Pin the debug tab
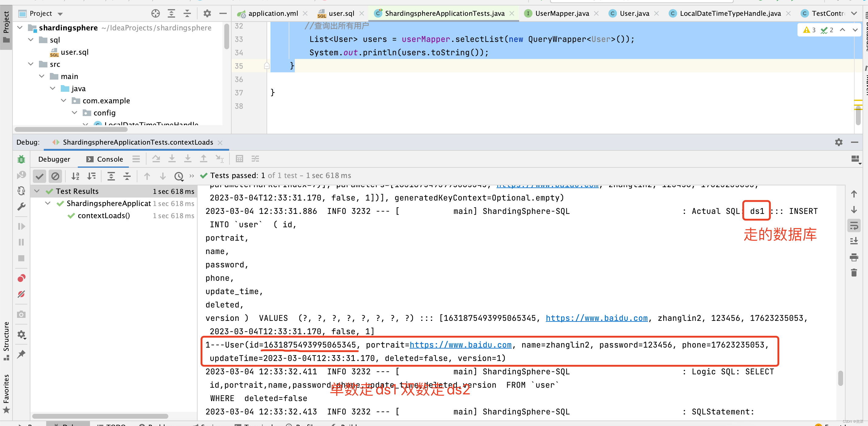 click(21, 354)
